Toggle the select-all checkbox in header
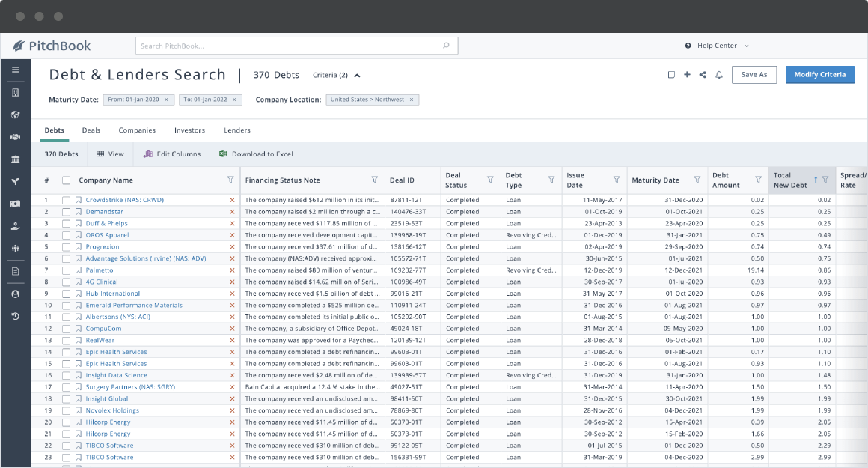 coord(67,180)
